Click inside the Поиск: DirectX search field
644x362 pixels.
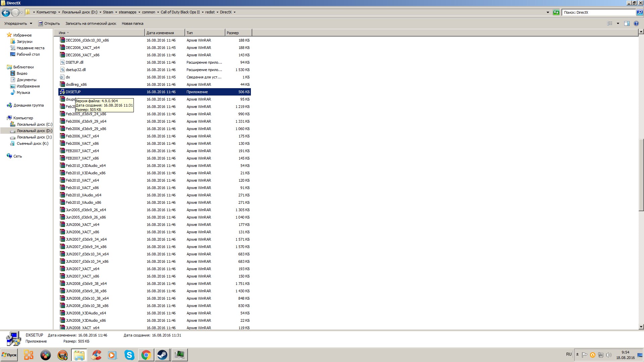pyautogui.click(x=599, y=12)
